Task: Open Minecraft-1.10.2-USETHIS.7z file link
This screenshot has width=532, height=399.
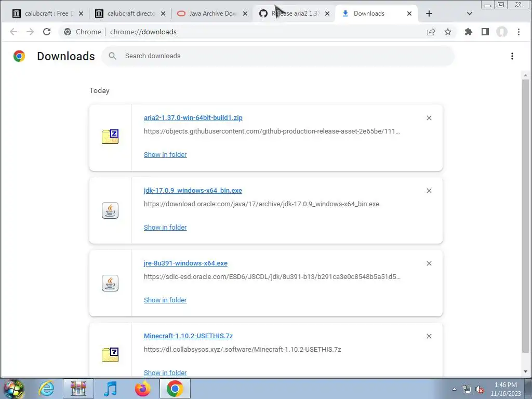Action: (188, 336)
